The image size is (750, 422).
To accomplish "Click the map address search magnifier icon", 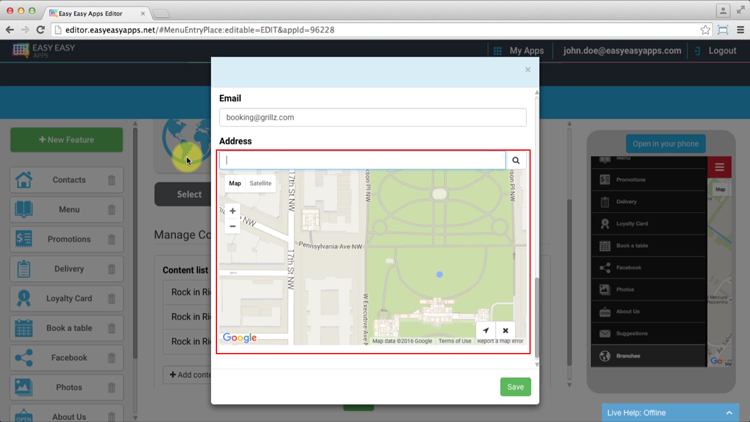I will (x=516, y=160).
